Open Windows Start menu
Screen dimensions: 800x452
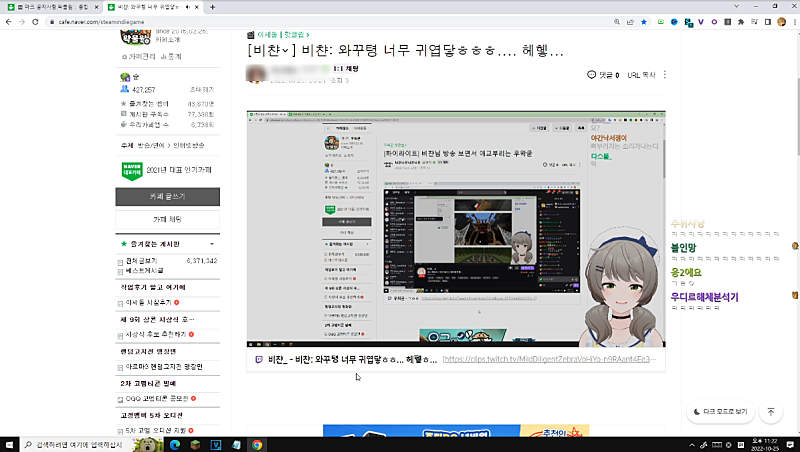[x=9, y=445]
